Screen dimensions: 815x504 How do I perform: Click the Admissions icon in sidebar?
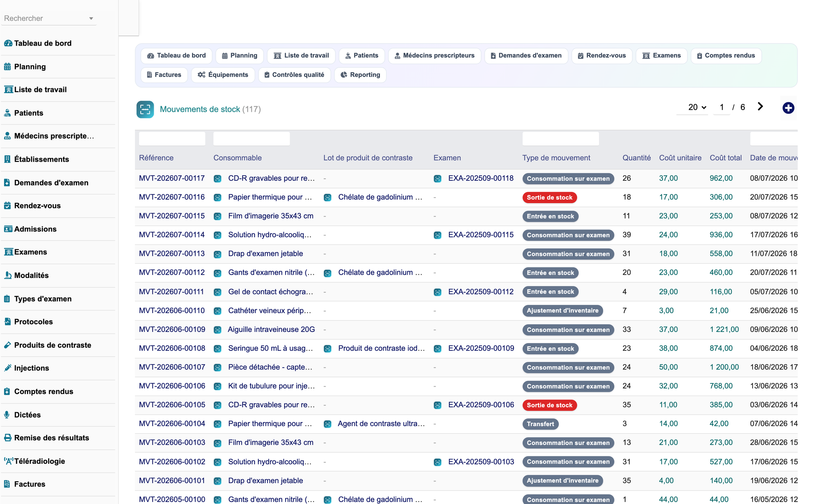click(x=8, y=229)
